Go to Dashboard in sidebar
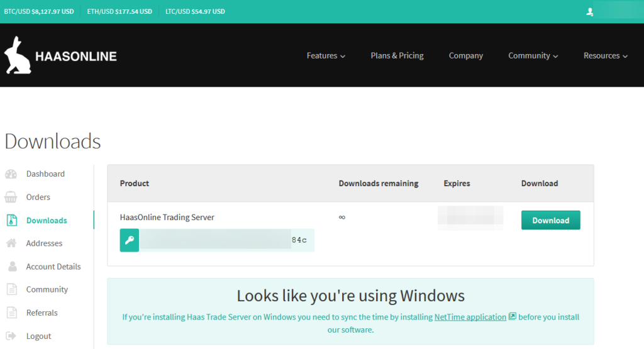This screenshot has height=349, width=644. click(45, 174)
